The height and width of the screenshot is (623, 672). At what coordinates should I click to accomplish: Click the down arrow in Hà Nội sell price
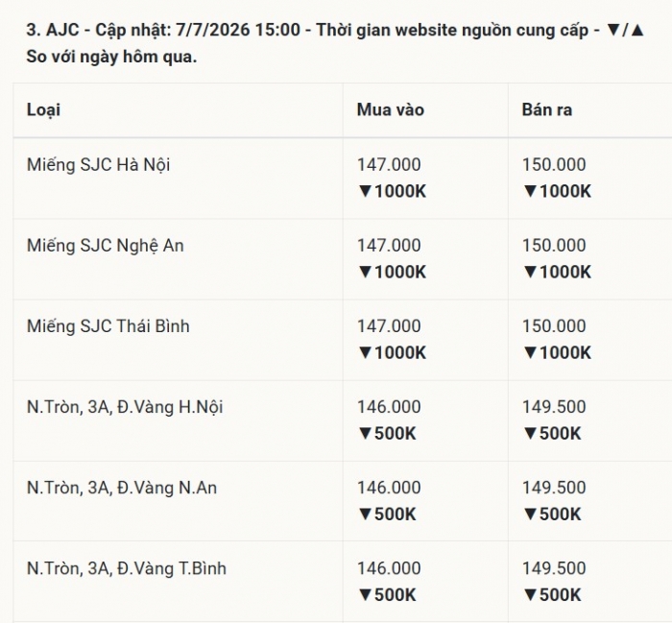coord(530,192)
